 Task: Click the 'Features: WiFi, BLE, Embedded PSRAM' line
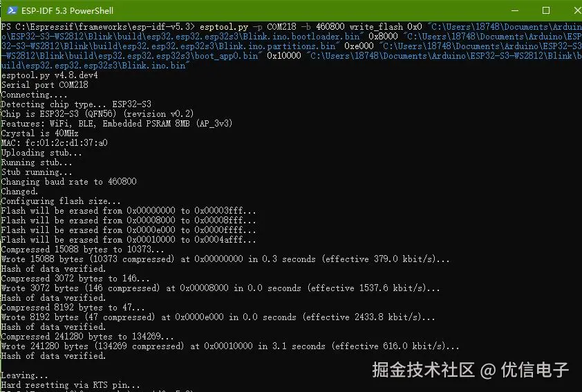point(117,124)
